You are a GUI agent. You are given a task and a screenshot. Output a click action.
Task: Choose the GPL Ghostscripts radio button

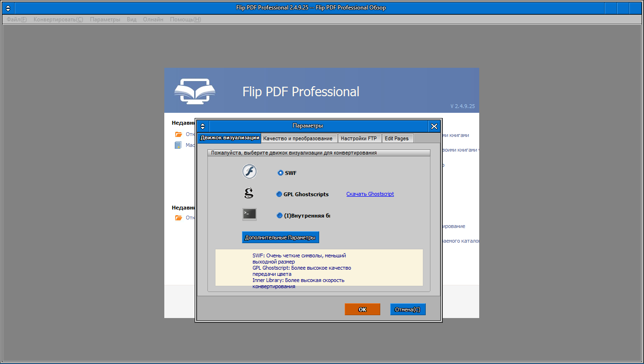coord(279,194)
